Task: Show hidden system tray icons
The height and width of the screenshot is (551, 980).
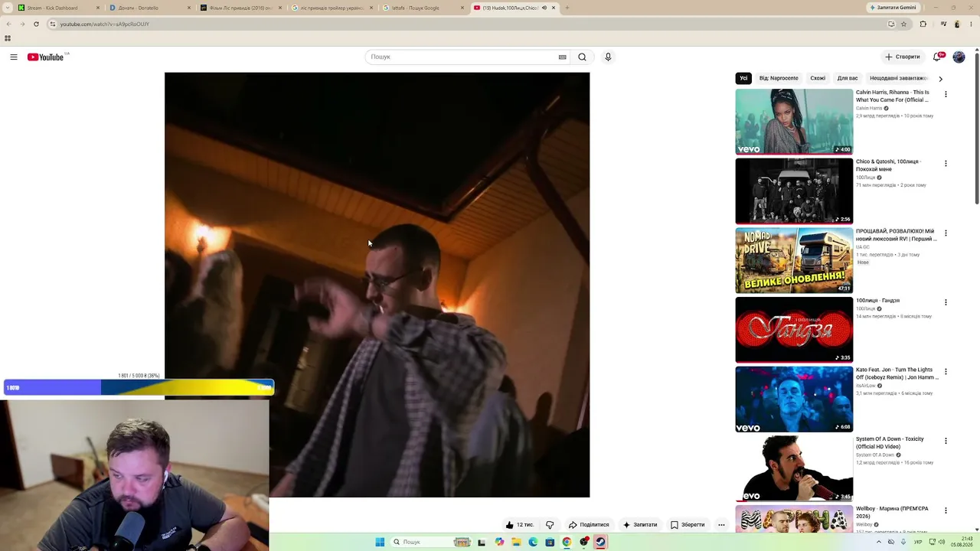Action: tap(878, 542)
